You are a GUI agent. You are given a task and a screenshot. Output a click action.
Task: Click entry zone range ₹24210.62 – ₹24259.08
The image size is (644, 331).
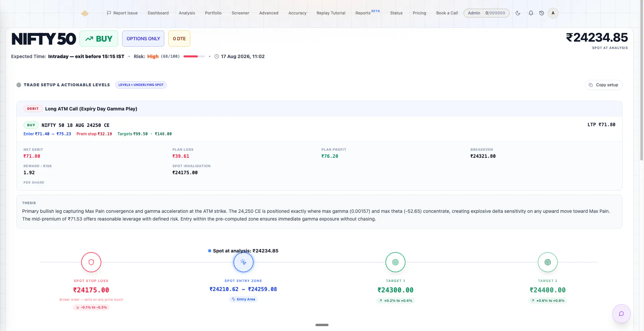(x=243, y=289)
